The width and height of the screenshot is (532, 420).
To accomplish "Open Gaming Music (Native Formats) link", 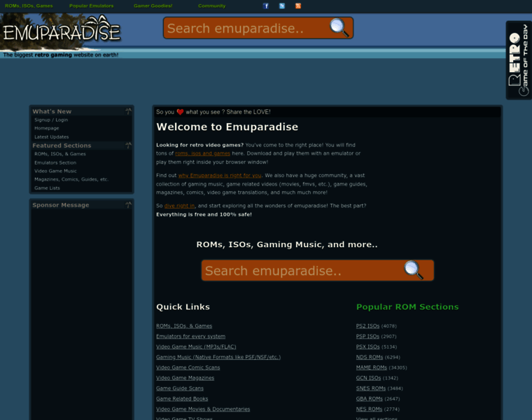I will coord(218,357).
